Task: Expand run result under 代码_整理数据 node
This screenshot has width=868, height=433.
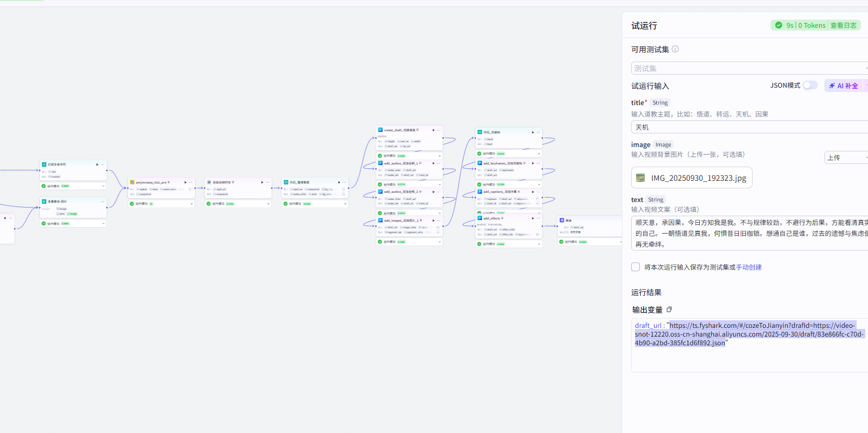Action: (x=345, y=204)
